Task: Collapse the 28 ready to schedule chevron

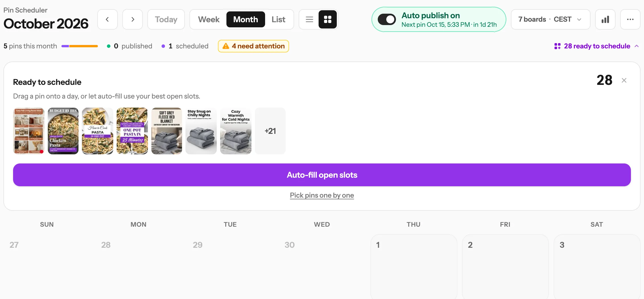Action: click(637, 46)
